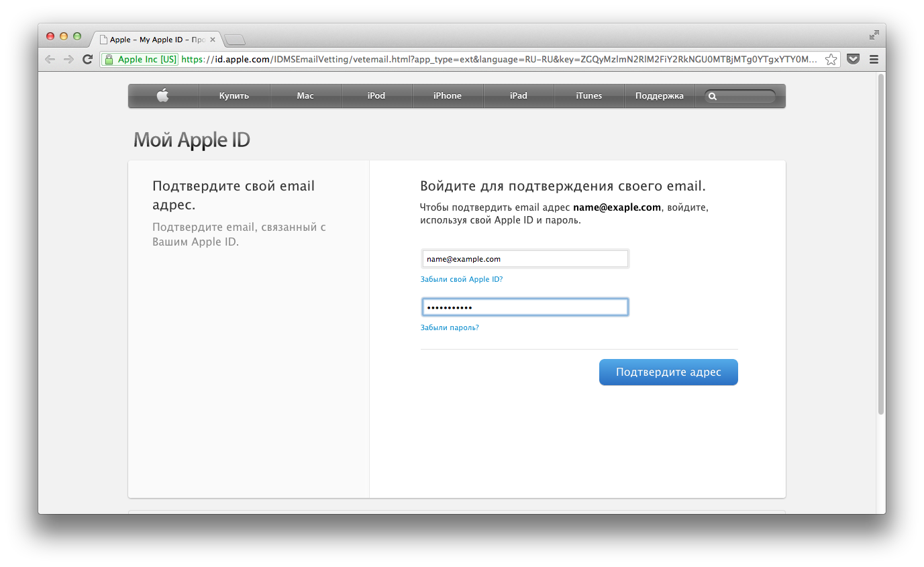Open the Купить menu item
The image size is (924, 567).
[x=234, y=95]
